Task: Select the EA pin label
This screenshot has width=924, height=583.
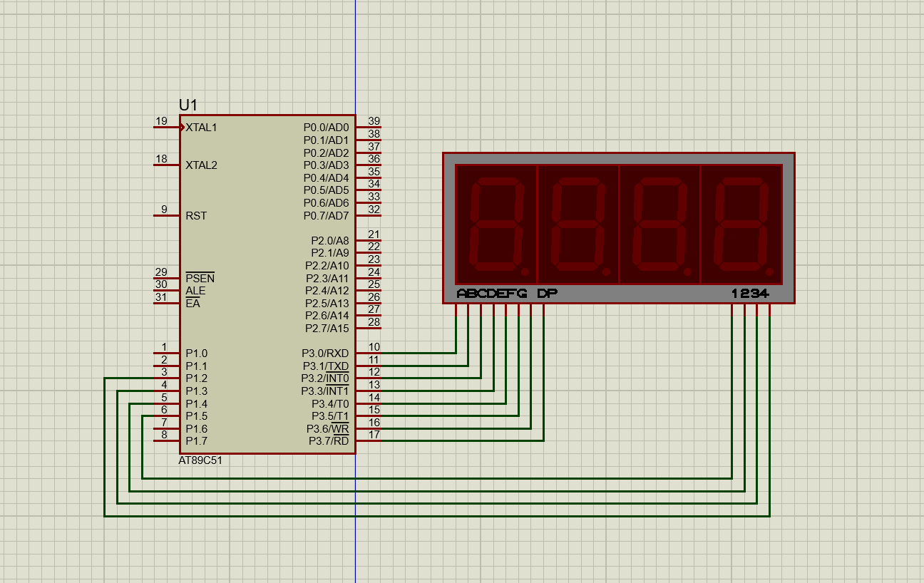Action: (x=192, y=303)
